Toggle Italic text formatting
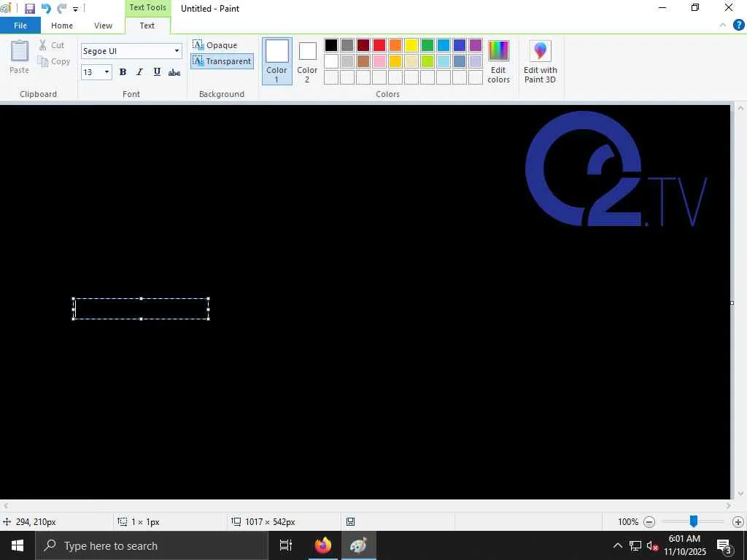 pos(139,72)
